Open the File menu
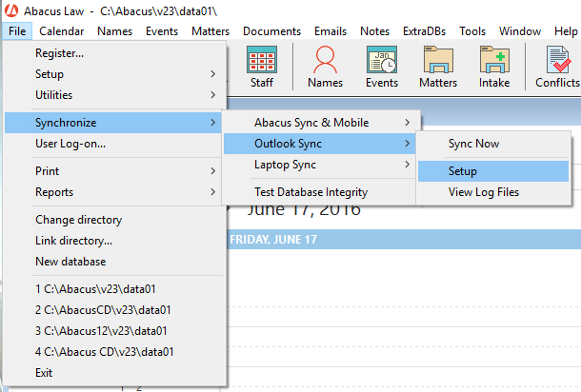This screenshot has height=392, width=581. [x=17, y=31]
